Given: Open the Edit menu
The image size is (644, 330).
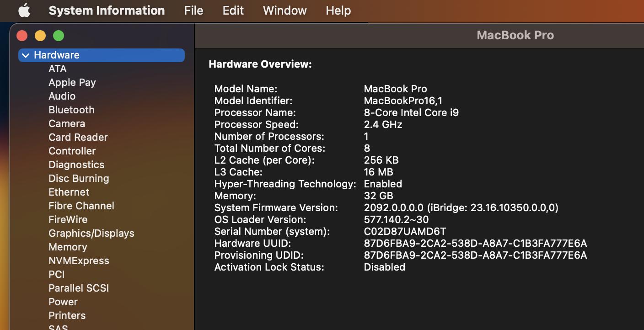Looking at the screenshot, I should tap(233, 11).
